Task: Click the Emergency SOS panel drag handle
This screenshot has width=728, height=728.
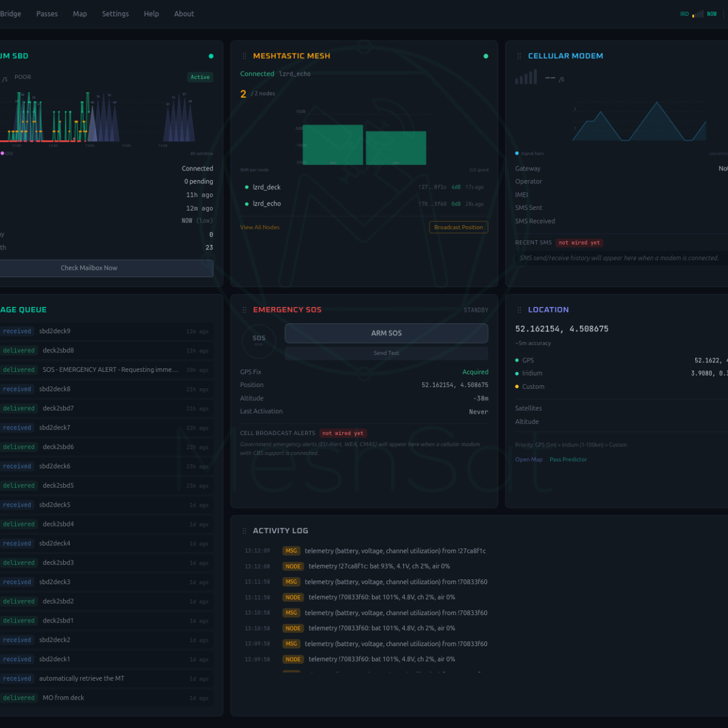Action: pos(244,310)
